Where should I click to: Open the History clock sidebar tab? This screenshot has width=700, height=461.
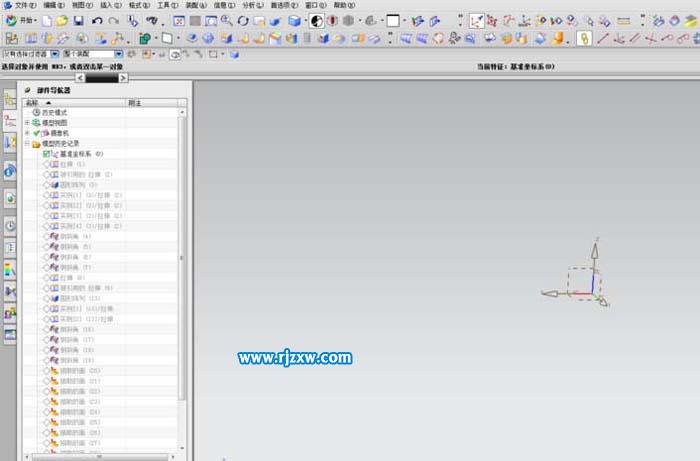10,226
